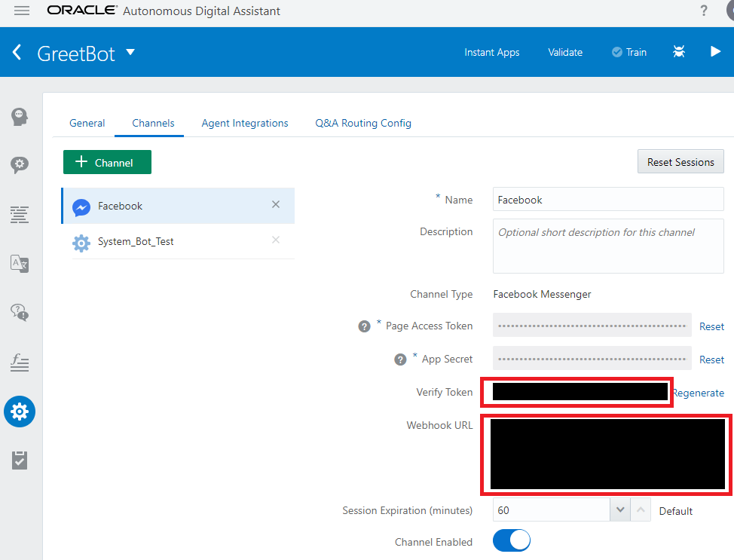Increase session expiration with the up arrow

coord(641,510)
